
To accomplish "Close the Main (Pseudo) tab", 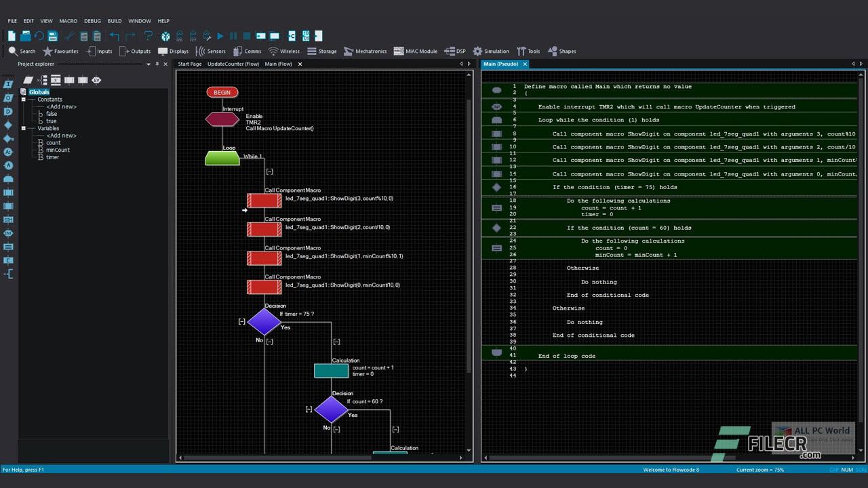I will click(x=524, y=64).
